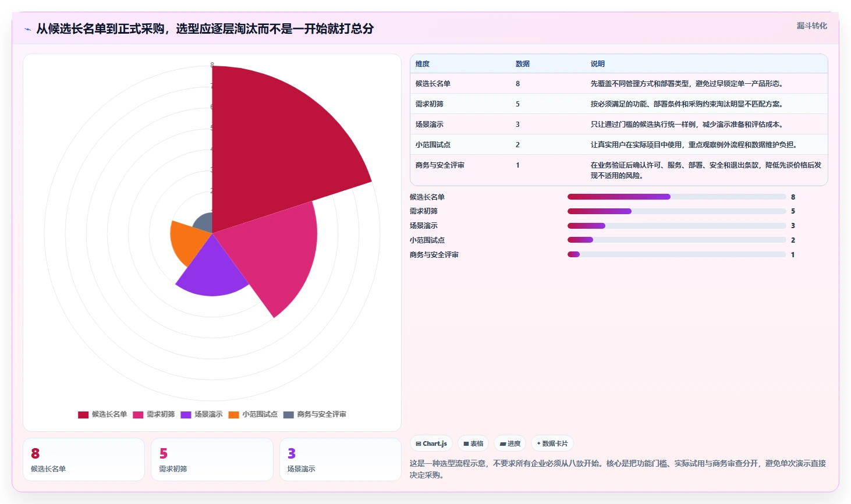Click the 说明 column header
851x504 pixels.
[598, 64]
